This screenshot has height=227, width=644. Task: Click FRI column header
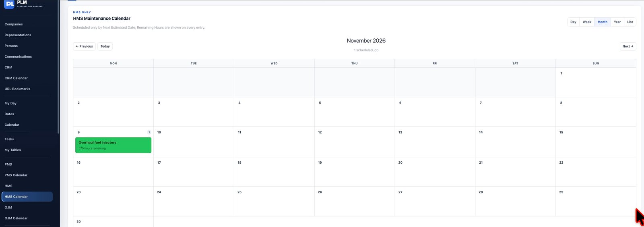pyautogui.click(x=435, y=63)
